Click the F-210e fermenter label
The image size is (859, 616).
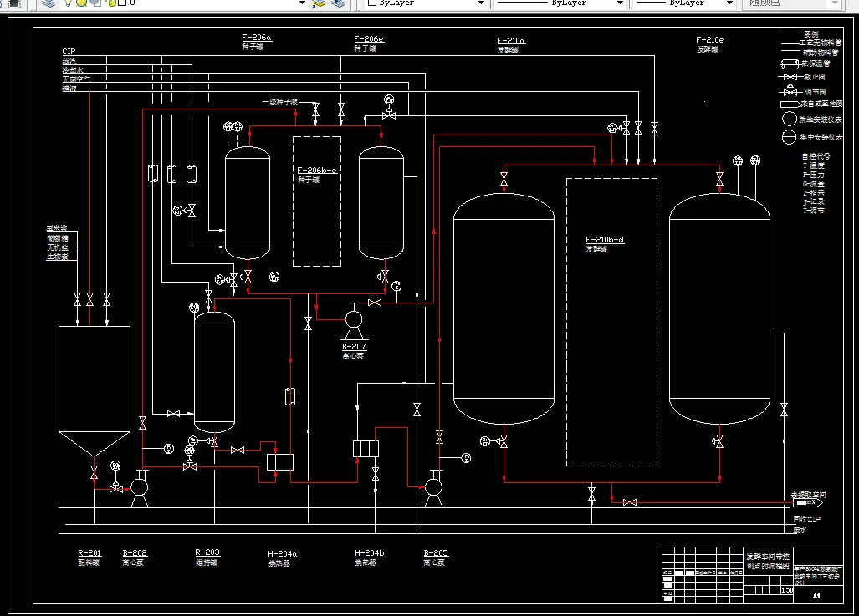pos(710,40)
